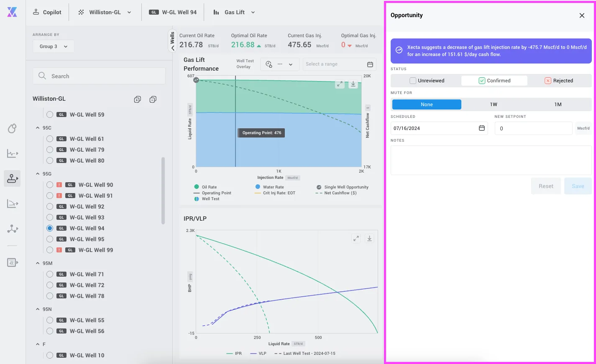Toggle the Oil Rate legend entry
This screenshot has width=596, height=364.
205,187
